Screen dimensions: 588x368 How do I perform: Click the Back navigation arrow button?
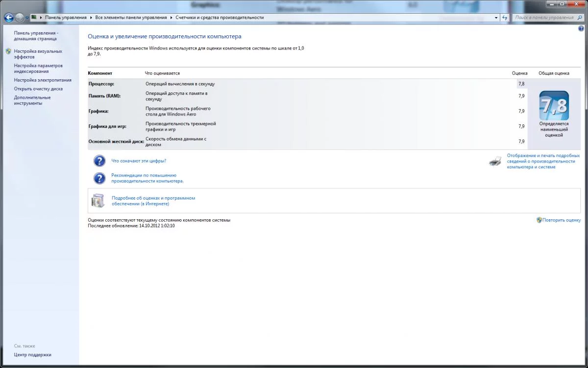pos(9,18)
